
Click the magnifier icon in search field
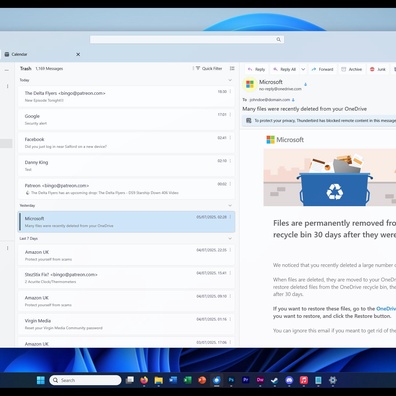(x=278, y=40)
